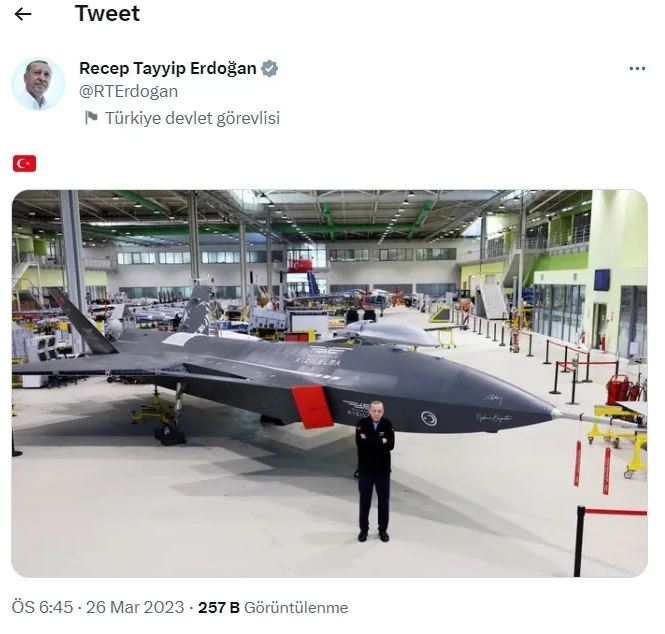Open the tweet photo of the hangar

point(330,383)
